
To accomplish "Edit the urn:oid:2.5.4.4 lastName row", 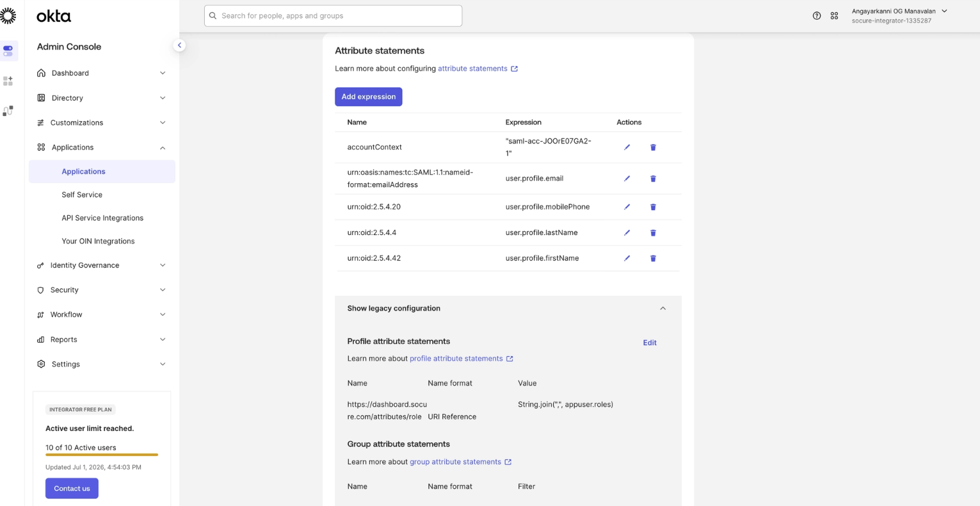I will 627,233.
